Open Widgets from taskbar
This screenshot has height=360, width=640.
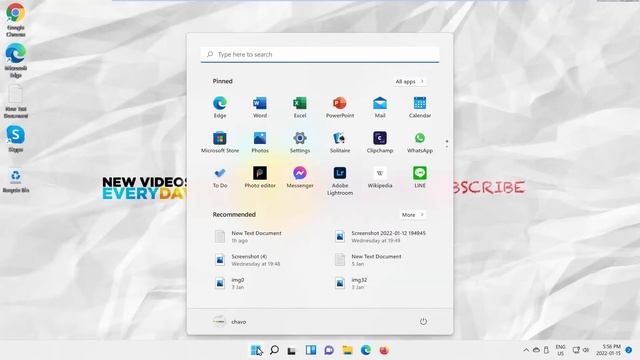pyautogui.click(x=311, y=350)
